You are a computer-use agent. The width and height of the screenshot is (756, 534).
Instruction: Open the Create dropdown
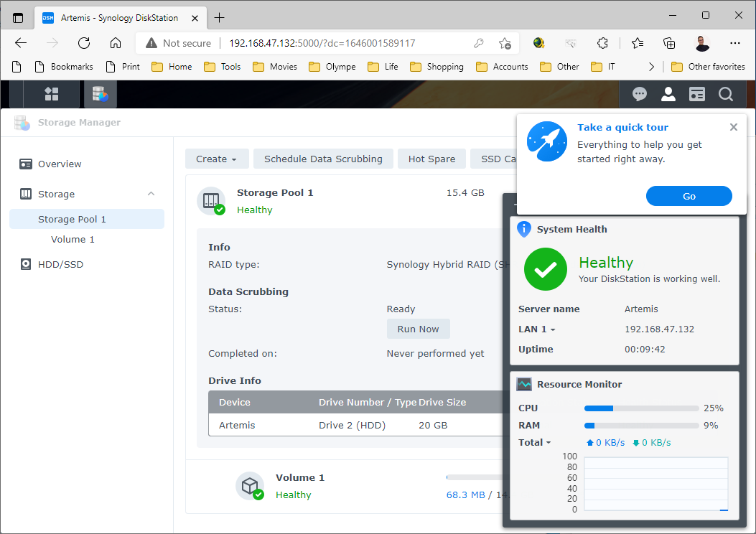tap(217, 159)
